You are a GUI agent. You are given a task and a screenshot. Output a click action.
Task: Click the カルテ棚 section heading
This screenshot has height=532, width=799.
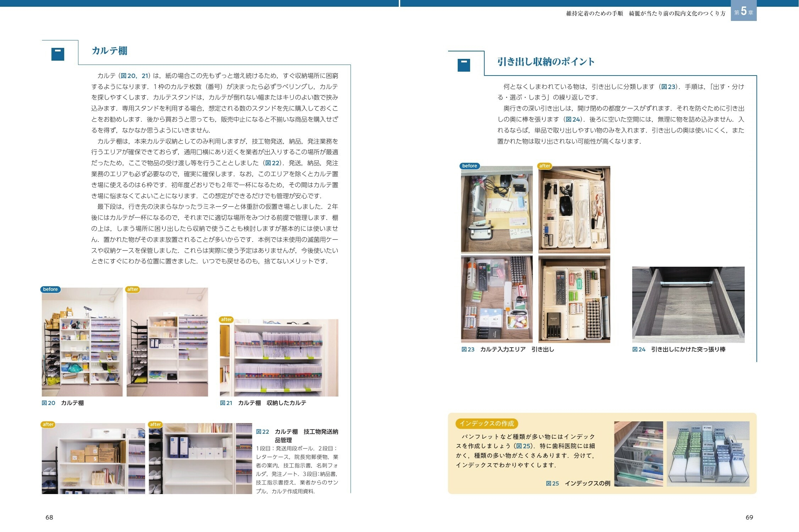pos(109,51)
